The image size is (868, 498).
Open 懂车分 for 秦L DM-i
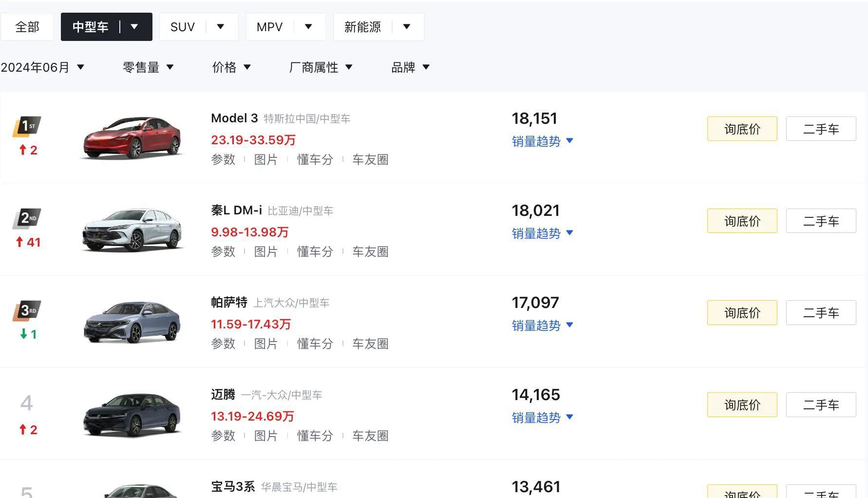[x=315, y=251]
